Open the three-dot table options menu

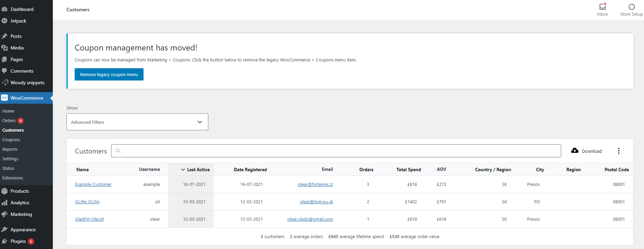coord(618,151)
